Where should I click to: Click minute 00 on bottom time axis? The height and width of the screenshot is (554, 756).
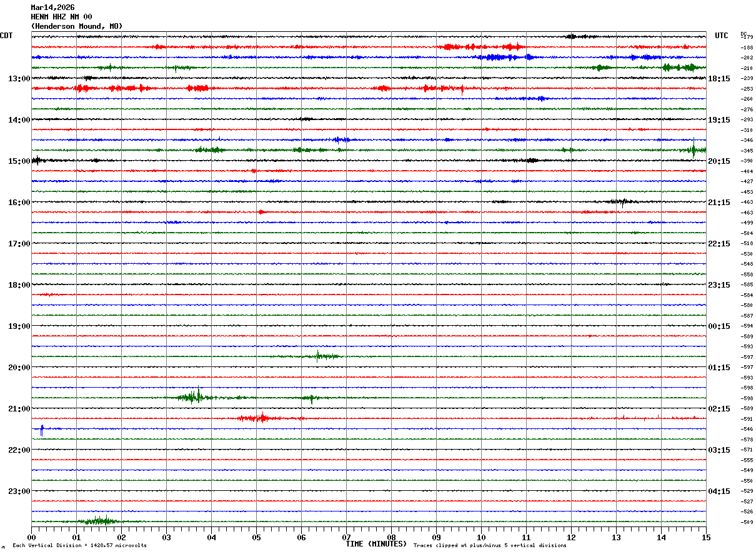pyautogui.click(x=32, y=537)
